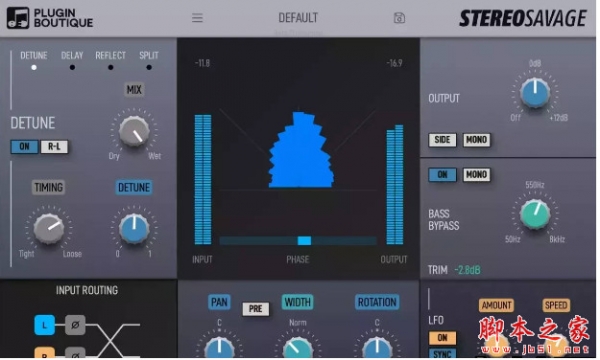Image resolution: width=600 pixels, height=360 pixels.
Task: Click the Detune amount knob
Action: pyautogui.click(x=134, y=229)
